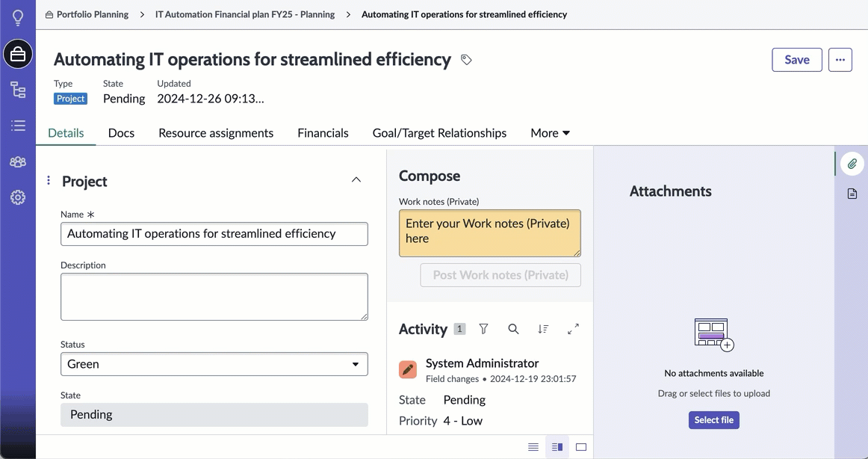This screenshot has width=868, height=459.
Task: Open the document templates side panel icon
Action: 852,193
